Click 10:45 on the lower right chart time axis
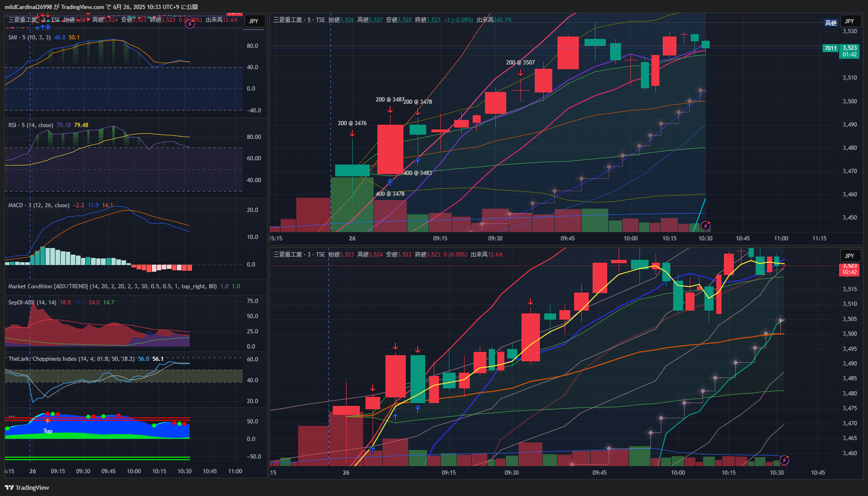This screenshot has width=868, height=496. 818,473
